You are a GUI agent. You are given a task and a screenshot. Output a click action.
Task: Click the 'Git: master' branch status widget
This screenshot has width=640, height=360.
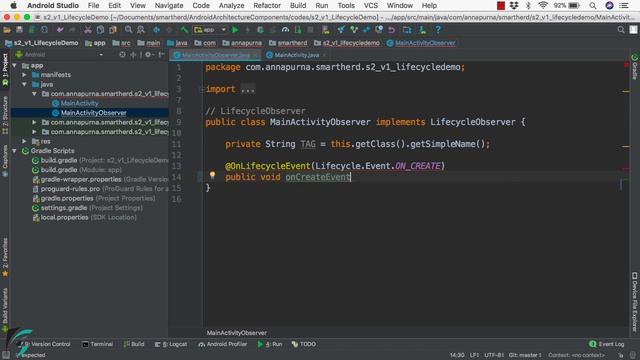pos(525,355)
